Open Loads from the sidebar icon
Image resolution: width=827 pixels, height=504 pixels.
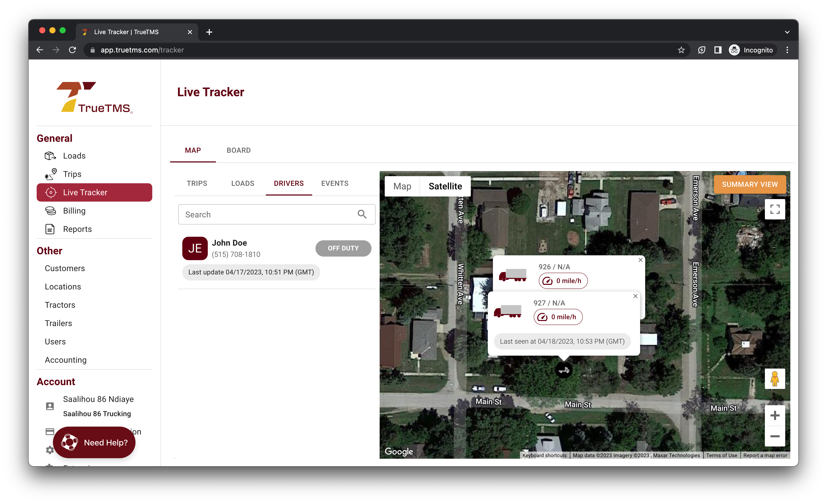(x=50, y=156)
